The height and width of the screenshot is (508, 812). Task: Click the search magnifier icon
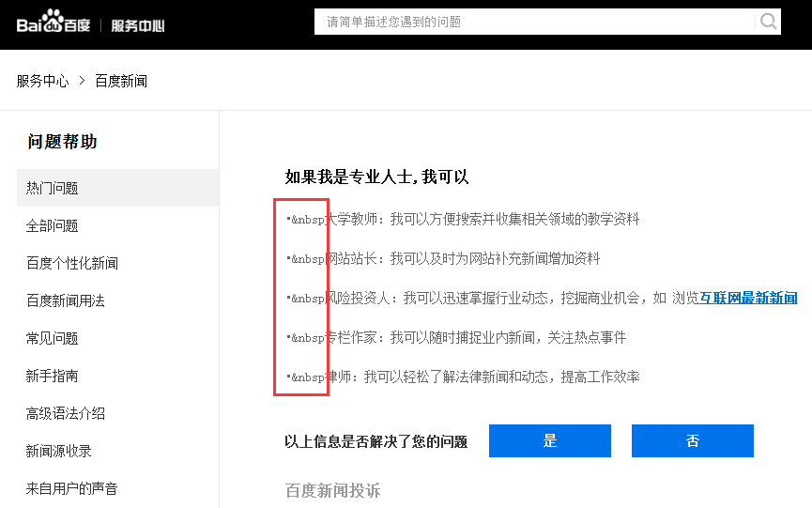[x=768, y=22]
